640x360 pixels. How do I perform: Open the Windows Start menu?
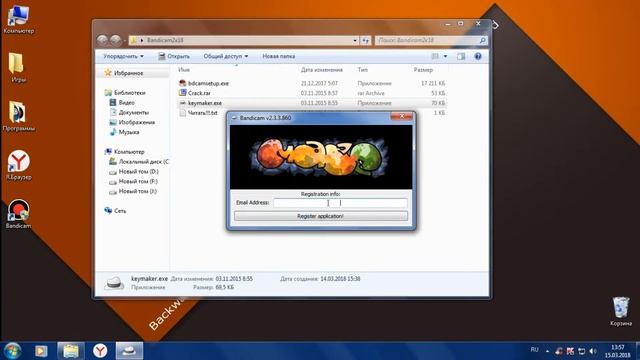tap(12, 351)
